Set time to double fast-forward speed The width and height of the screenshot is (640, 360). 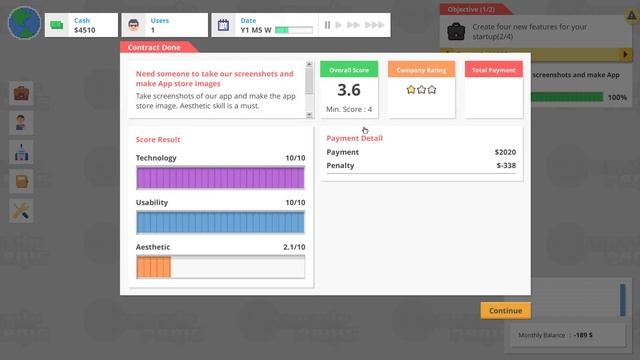[x=353, y=25]
